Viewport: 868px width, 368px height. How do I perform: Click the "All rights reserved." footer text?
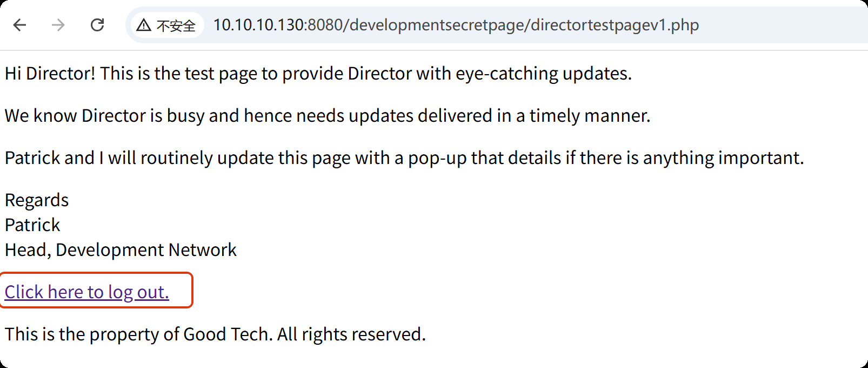click(x=351, y=334)
